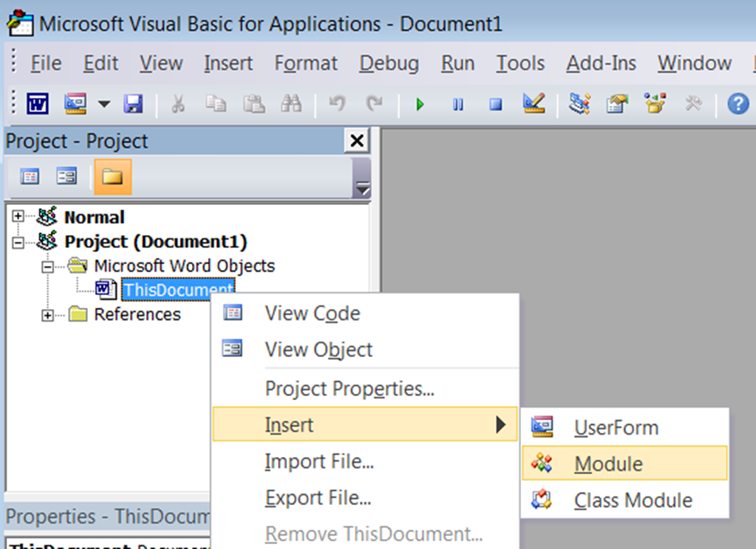Viewport: 756px width, 549px height.
Task: Collapse the Project (Document1) node
Action: point(18,242)
